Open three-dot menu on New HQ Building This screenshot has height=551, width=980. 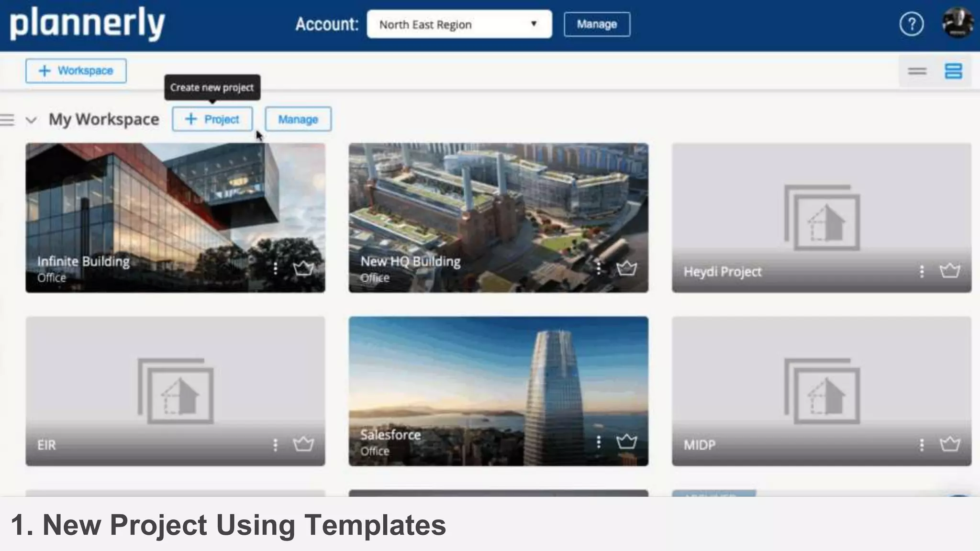(x=598, y=268)
